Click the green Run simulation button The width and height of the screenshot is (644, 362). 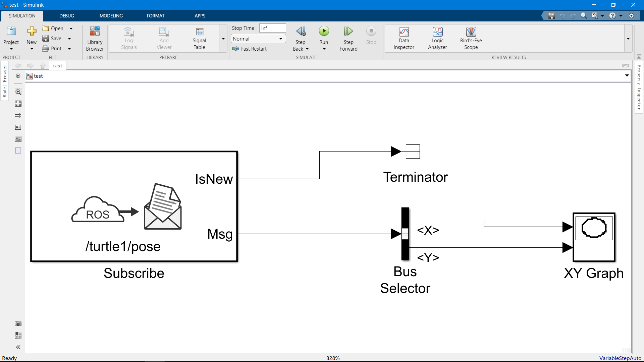(324, 32)
